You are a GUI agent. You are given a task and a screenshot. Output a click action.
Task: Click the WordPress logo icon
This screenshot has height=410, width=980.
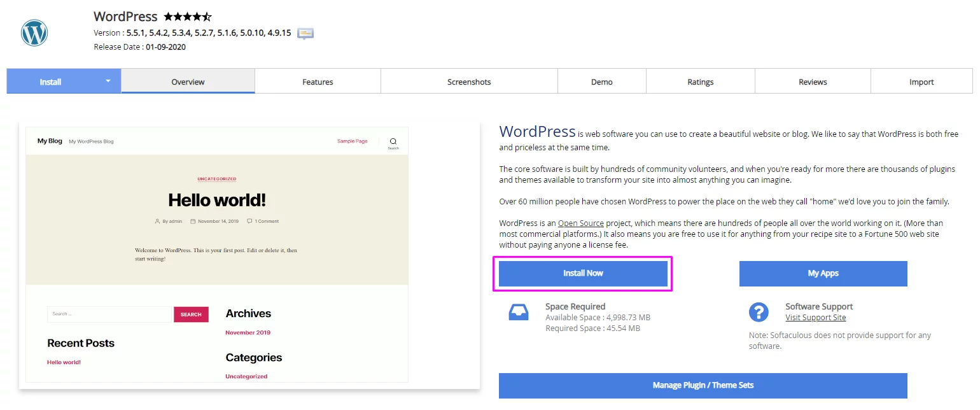click(34, 32)
